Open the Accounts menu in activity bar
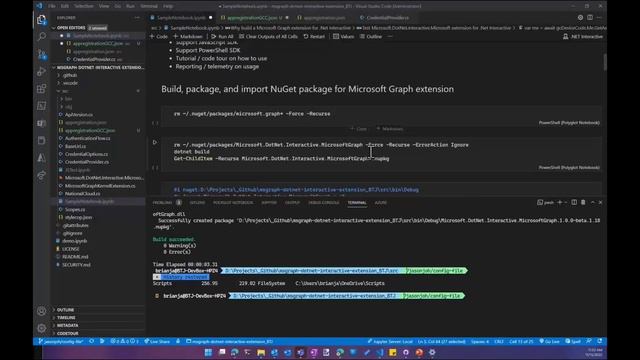This screenshot has height=360, width=640. pos(41,311)
